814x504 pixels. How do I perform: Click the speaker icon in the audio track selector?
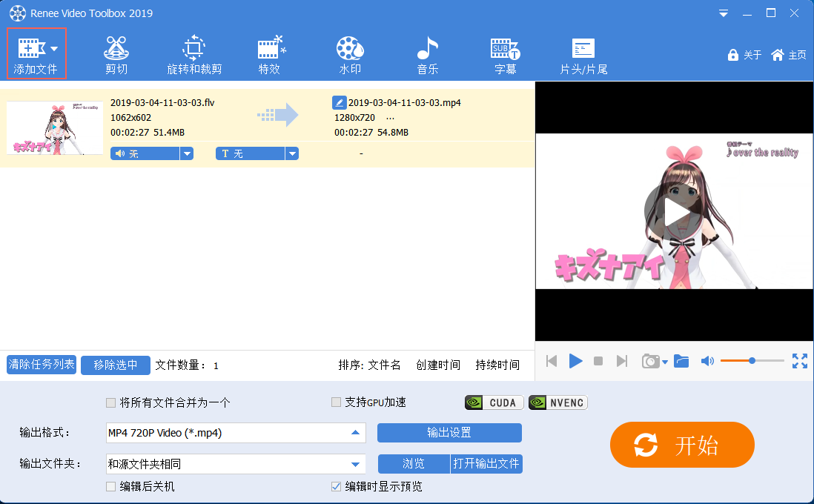pyautogui.click(x=120, y=153)
